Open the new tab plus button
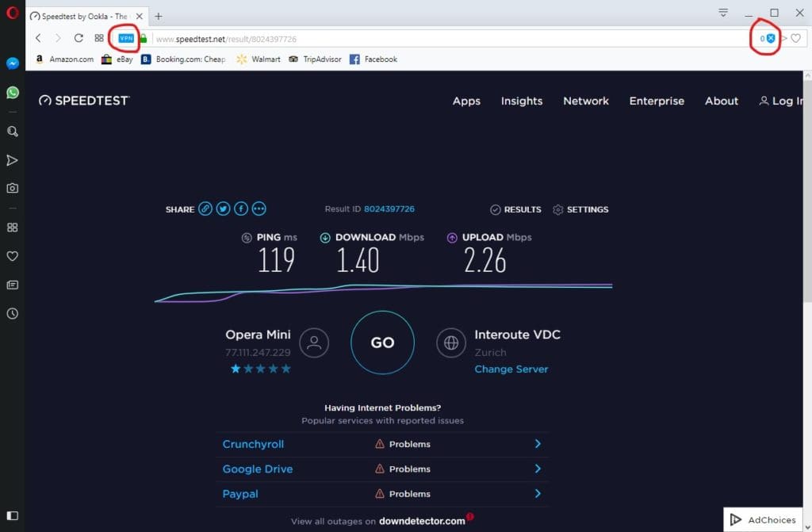The height and width of the screenshot is (532, 812). [x=159, y=16]
